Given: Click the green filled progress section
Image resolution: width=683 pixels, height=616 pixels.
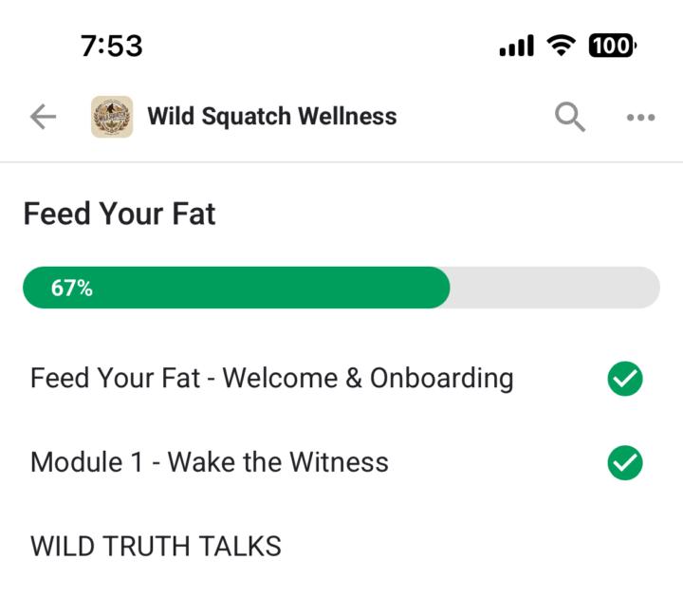Looking at the screenshot, I should click(x=266, y=288).
